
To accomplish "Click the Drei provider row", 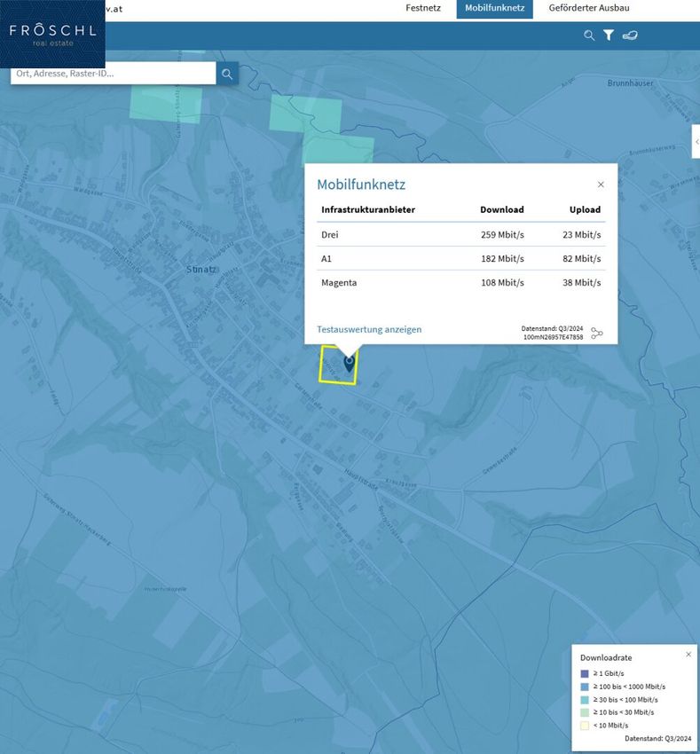I will [x=460, y=235].
